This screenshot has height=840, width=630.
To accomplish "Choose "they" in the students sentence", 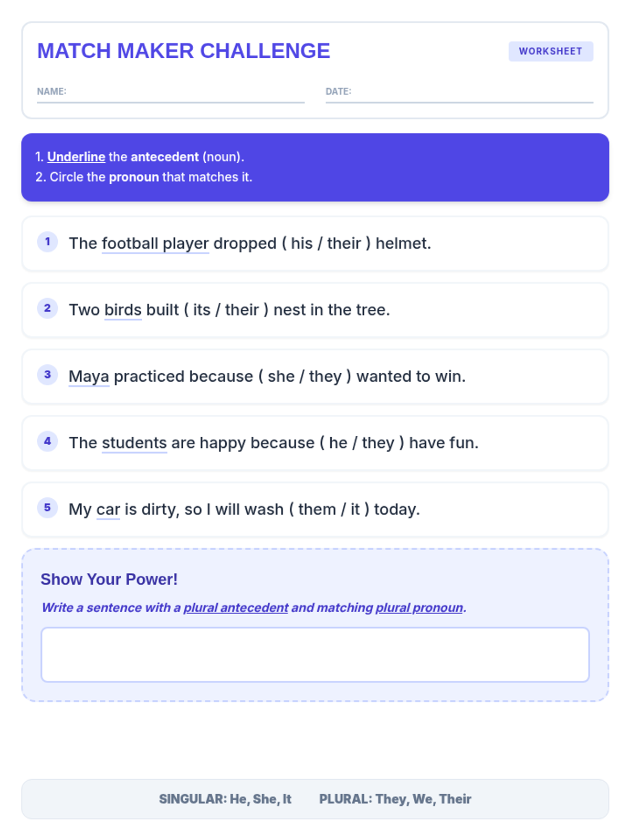I will 377,443.
